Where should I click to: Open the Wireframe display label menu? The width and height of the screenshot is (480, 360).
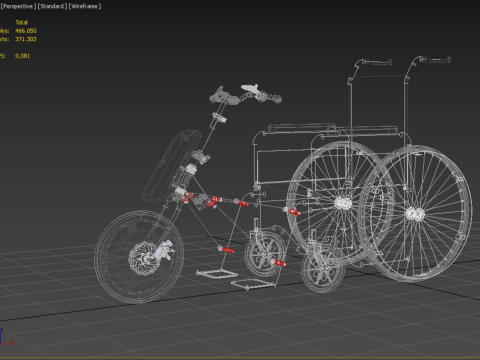click(85, 6)
